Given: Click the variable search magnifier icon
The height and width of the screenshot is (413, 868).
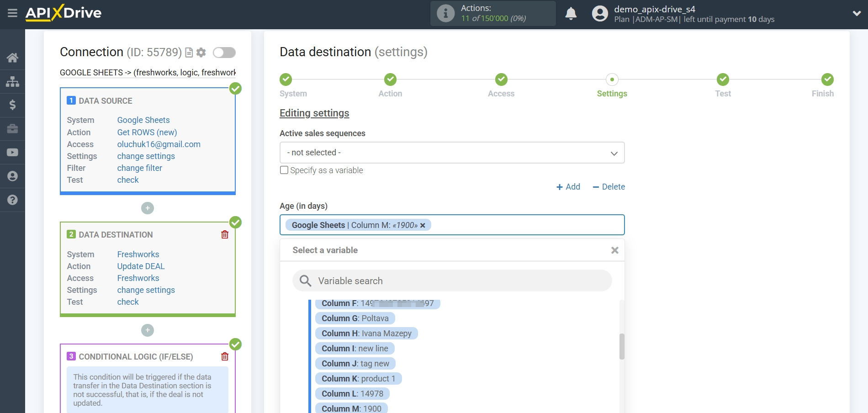Looking at the screenshot, I should pos(306,281).
